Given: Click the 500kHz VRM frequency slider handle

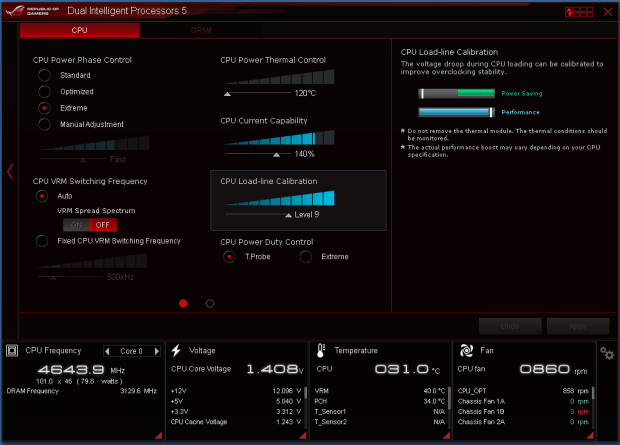Looking at the screenshot, I should coord(53,278).
